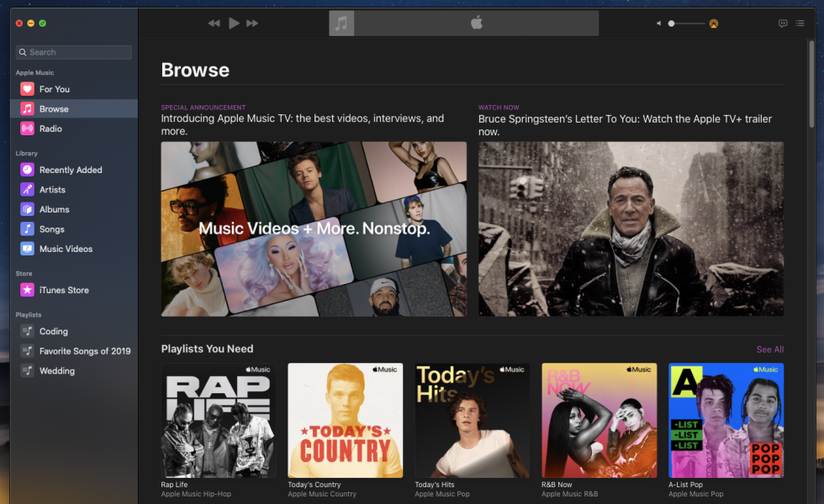The image size is (824, 504).
Task: Click inside the Search field
Action: (73, 52)
